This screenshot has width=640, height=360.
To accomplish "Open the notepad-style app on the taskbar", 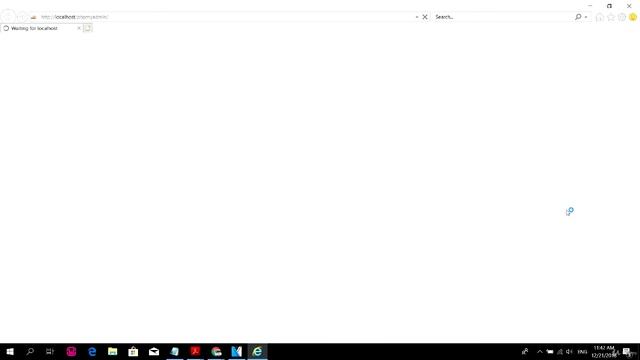I will click(x=175, y=351).
